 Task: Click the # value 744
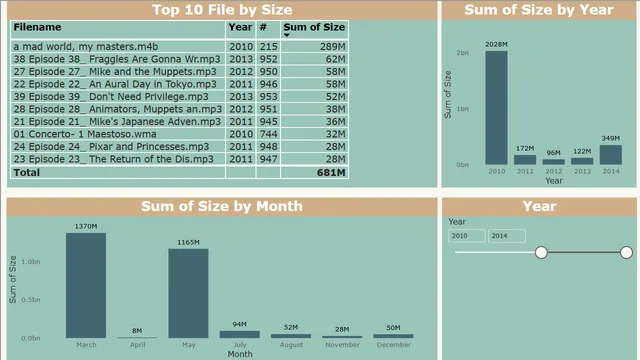(x=269, y=134)
